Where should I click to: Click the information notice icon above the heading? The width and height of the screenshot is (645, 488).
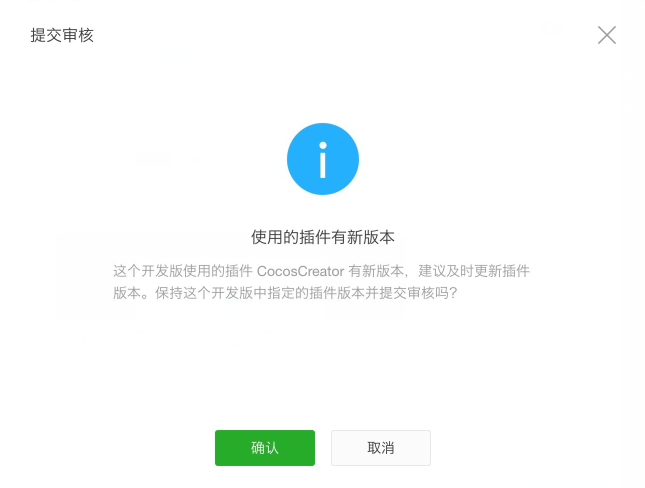pos(323,159)
